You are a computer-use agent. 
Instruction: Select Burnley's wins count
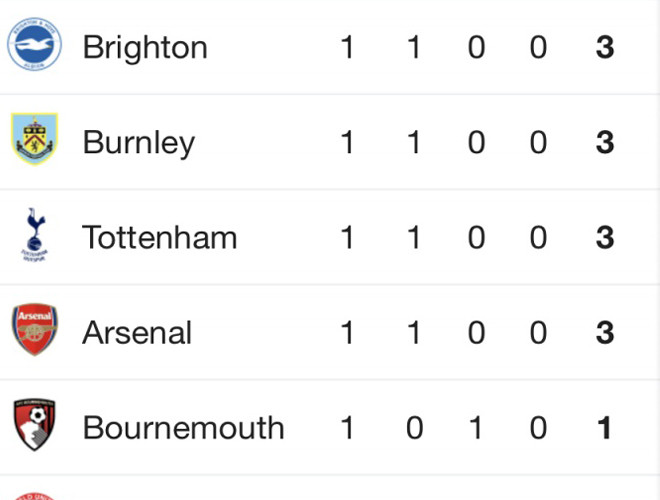pyautogui.click(x=414, y=142)
